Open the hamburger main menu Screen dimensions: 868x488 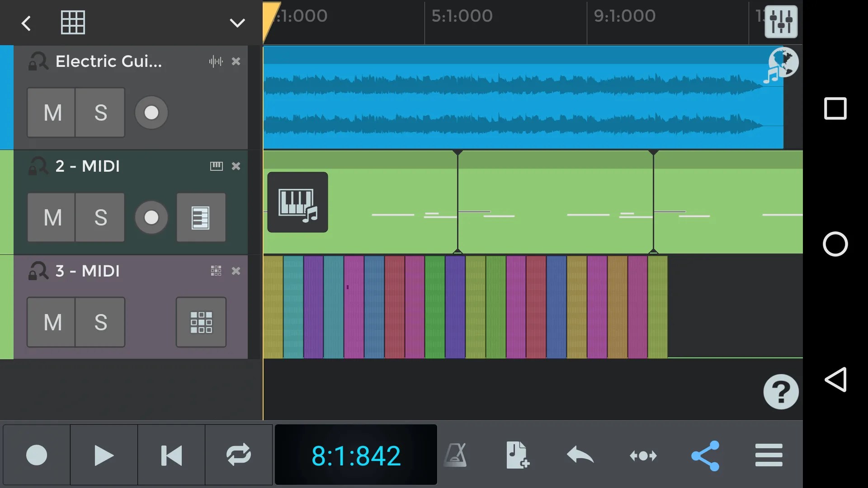pos(769,455)
